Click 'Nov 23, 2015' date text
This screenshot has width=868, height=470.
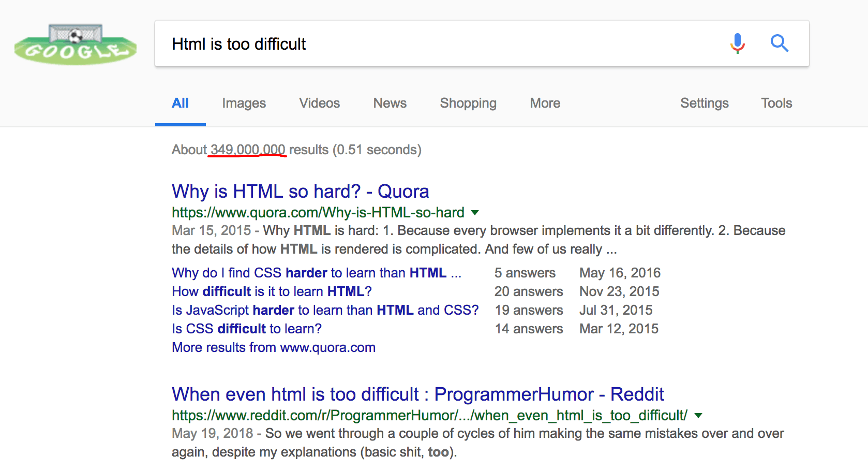pos(619,291)
